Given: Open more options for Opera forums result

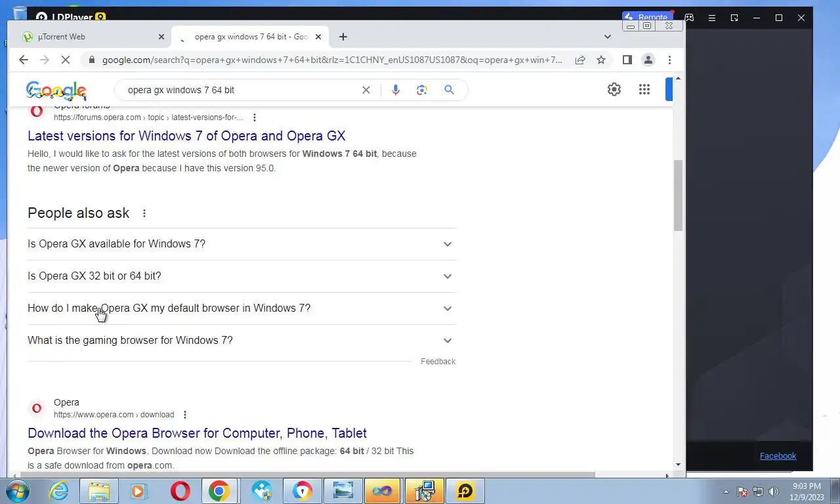Looking at the screenshot, I should click(x=255, y=117).
